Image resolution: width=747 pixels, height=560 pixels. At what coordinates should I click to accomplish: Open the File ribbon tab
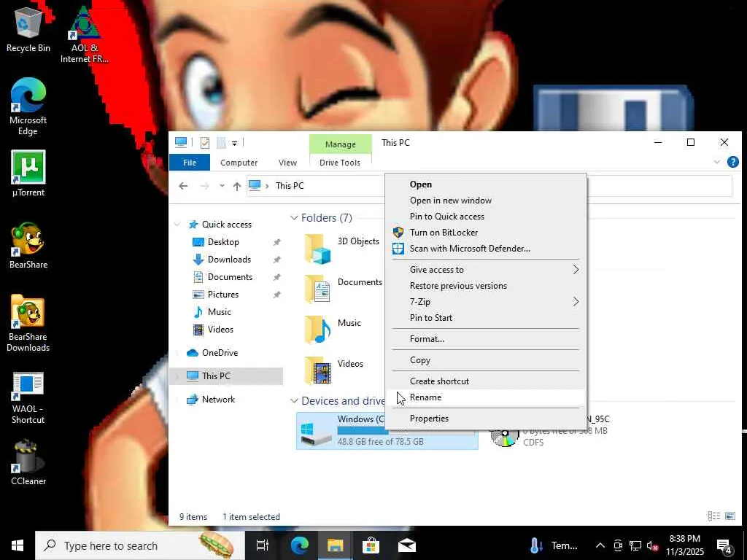tap(190, 163)
